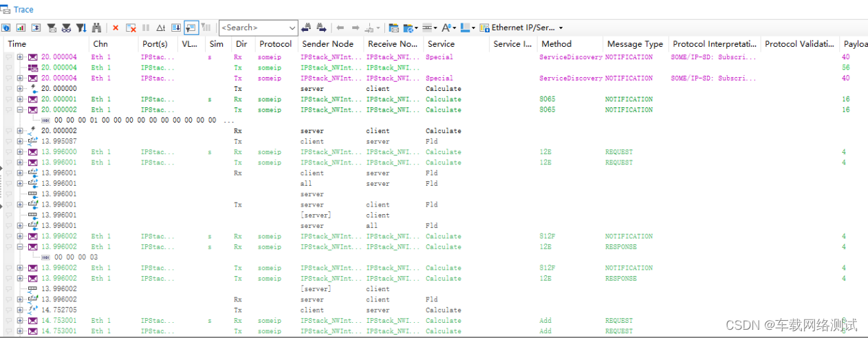This screenshot has width=868, height=338.
Task: Toggle delta time display (Δt)
Action: coord(160,28)
